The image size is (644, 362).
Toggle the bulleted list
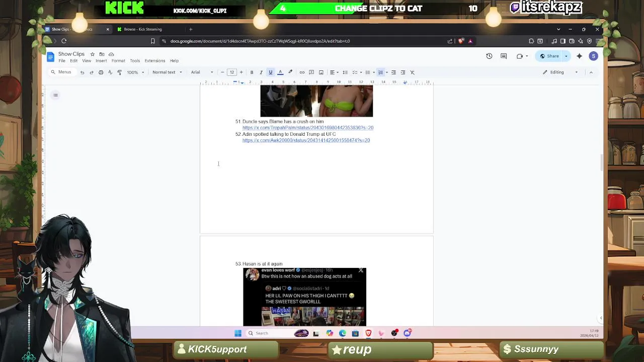coord(368,72)
